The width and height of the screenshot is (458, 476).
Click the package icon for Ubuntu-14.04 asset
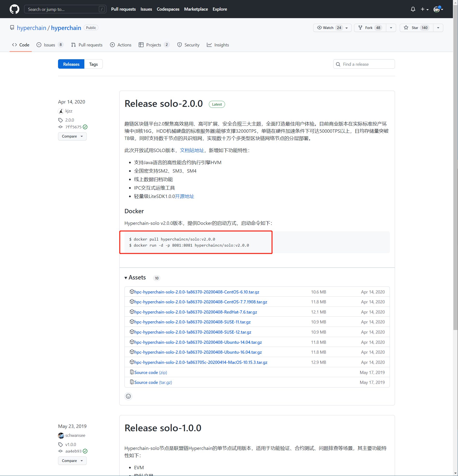132,342
